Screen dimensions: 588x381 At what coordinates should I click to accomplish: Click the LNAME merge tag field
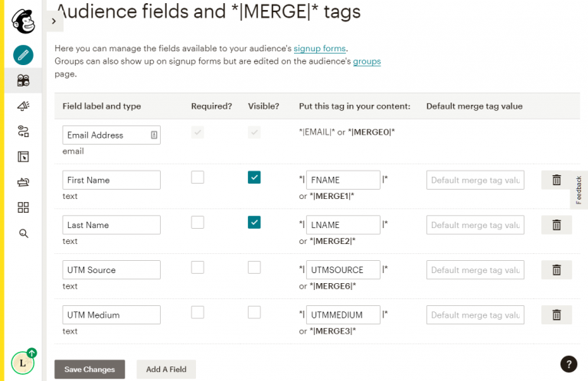click(343, 225)
